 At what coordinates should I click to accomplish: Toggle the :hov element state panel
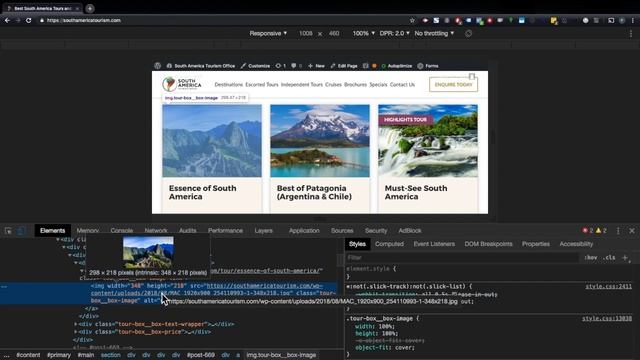pos(591,258)
